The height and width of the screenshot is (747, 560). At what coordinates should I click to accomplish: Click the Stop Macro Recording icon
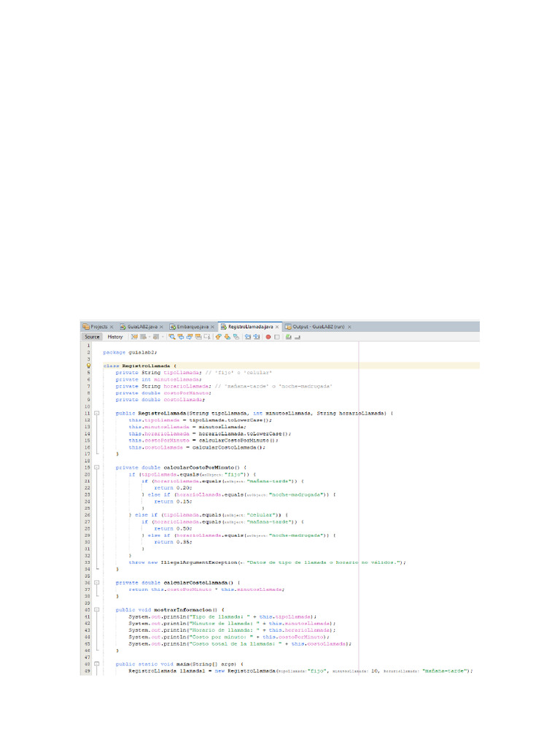(276, 337)
